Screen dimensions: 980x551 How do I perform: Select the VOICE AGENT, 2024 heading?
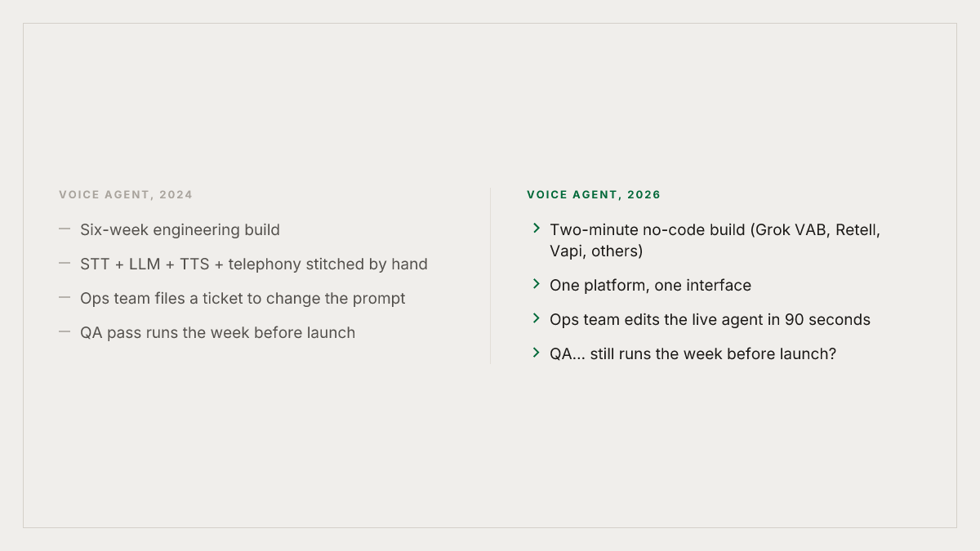coord(126,195)
